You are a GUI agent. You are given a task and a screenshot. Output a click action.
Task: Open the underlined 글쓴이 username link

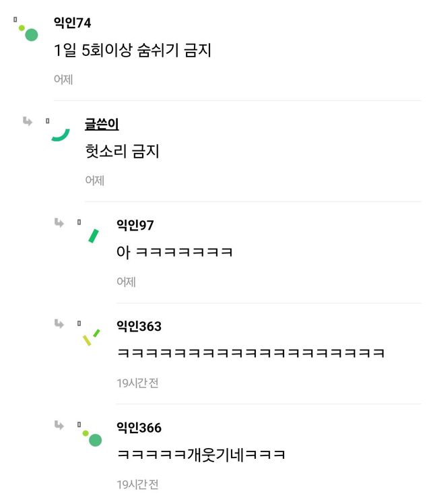point(102,124)
